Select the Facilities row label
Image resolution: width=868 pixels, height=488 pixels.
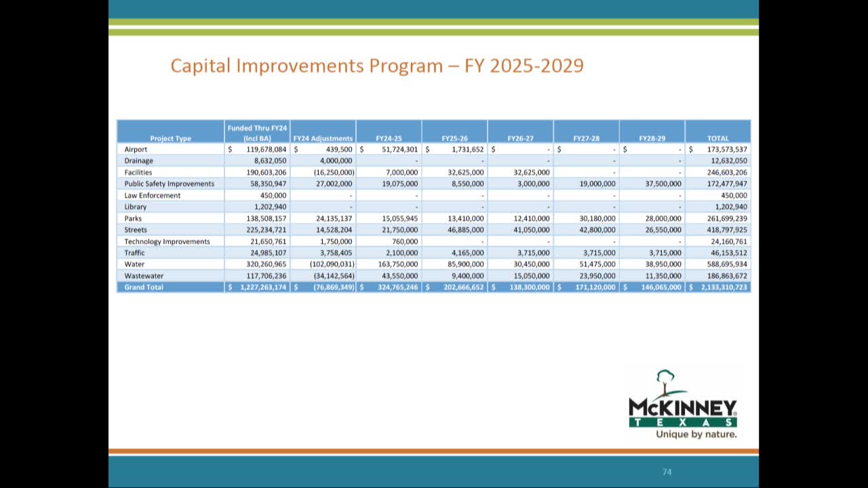pos(138,172)
